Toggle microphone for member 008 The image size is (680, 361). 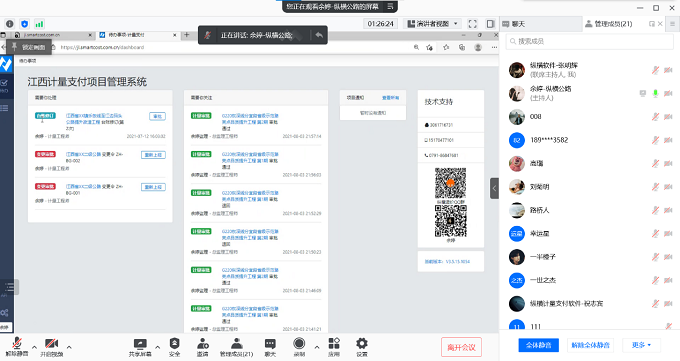pos(655,117)
